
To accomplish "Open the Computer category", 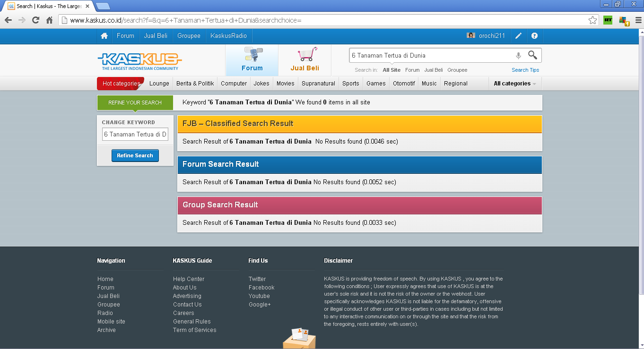I will pos(234,84).
